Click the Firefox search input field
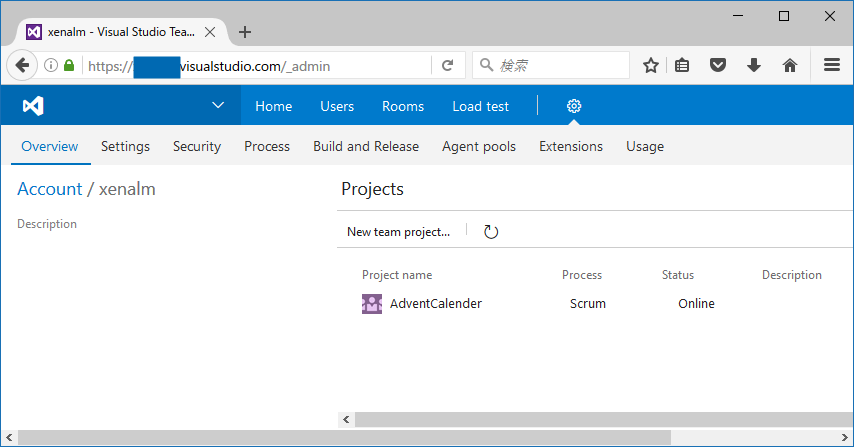Screen dimensions: 854x447 [551, 65]
